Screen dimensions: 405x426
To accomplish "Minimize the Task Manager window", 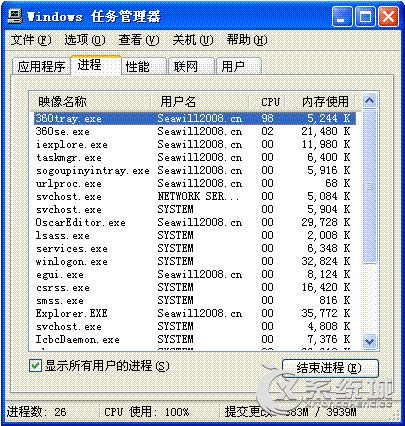I will click(342, 16).
